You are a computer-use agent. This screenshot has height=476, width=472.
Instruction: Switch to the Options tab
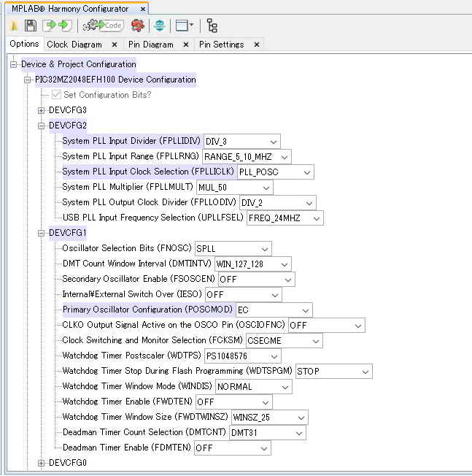coord(24,44)
